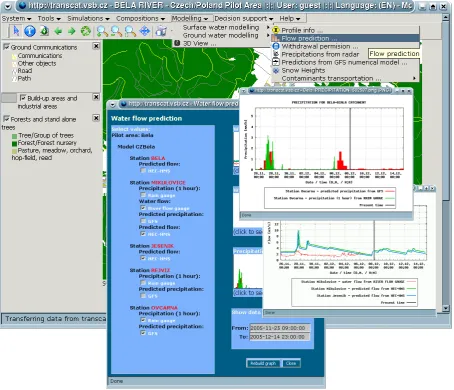
Task: Collapse the Modelling menu dropdown
Action: coord(190,19)
